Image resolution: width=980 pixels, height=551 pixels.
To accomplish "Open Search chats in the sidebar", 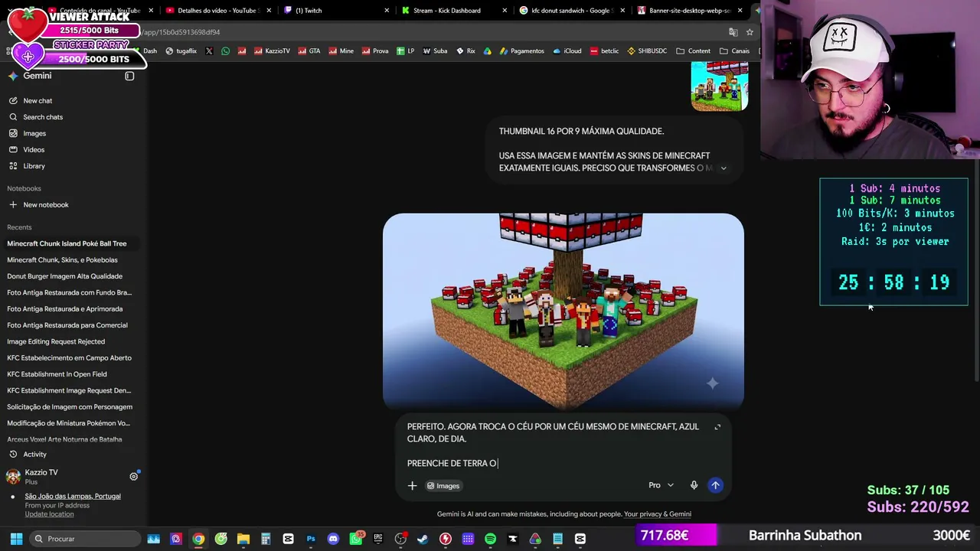I will point(43,117).
